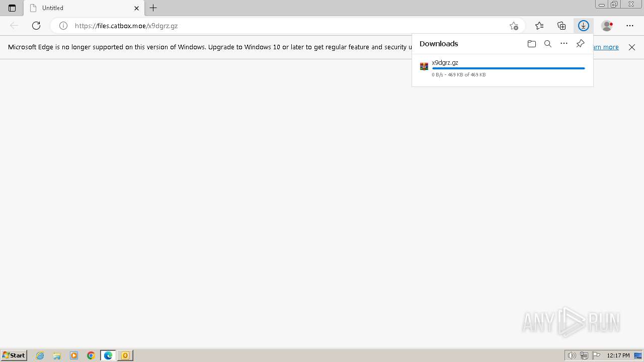Click the Show desktop button
This screenshot has height=362, width=644.
pos(638,355)
